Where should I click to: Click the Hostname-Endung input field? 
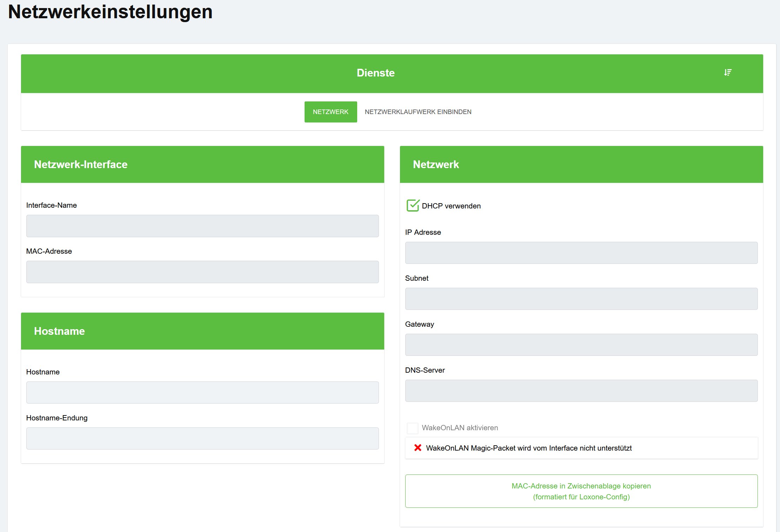(202, 438)
